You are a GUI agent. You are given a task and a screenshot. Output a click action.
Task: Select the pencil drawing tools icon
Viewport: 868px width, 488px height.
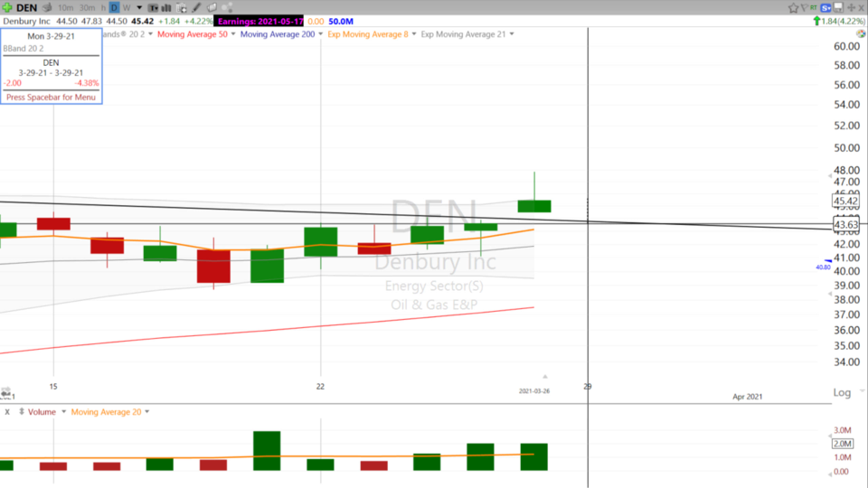coord(196,8)
